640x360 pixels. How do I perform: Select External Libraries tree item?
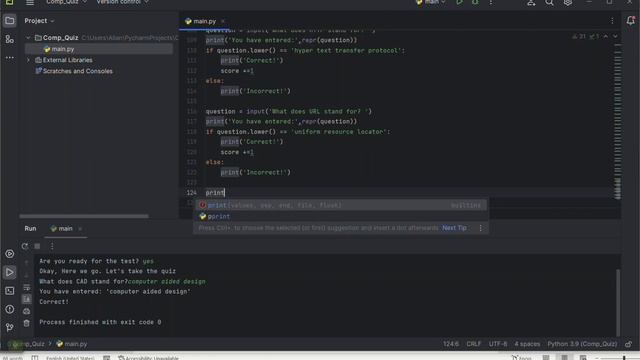point(67,60)
